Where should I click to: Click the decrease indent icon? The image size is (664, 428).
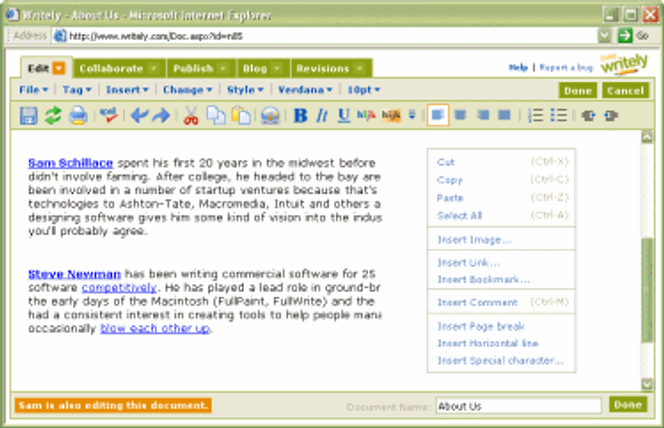point(588,116)
